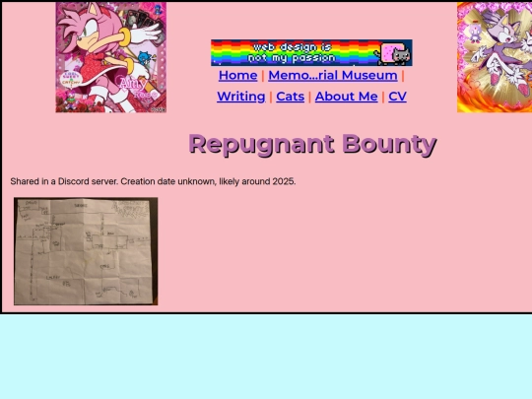The width and height of the screenshot is (532, 399).
Task: Click the Repugnant Bounty map photo thumbnail
Action: click(x=86, y=251)
